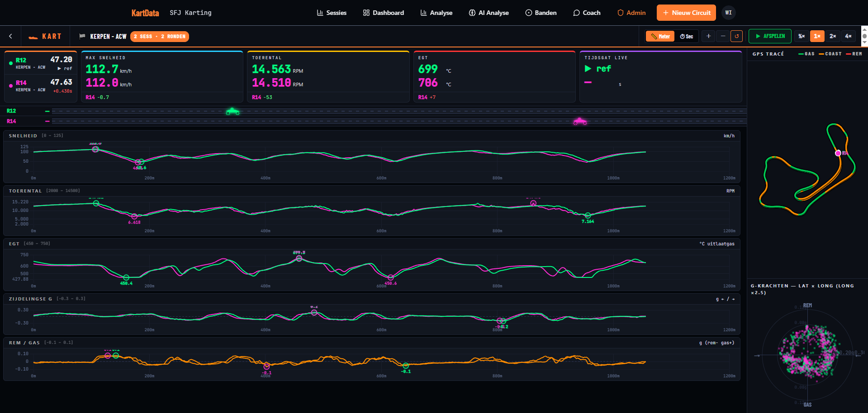This screenshot has height=413, width=868.
Task: Click the green R12 kart on the track bar
Action: point(232,111)
